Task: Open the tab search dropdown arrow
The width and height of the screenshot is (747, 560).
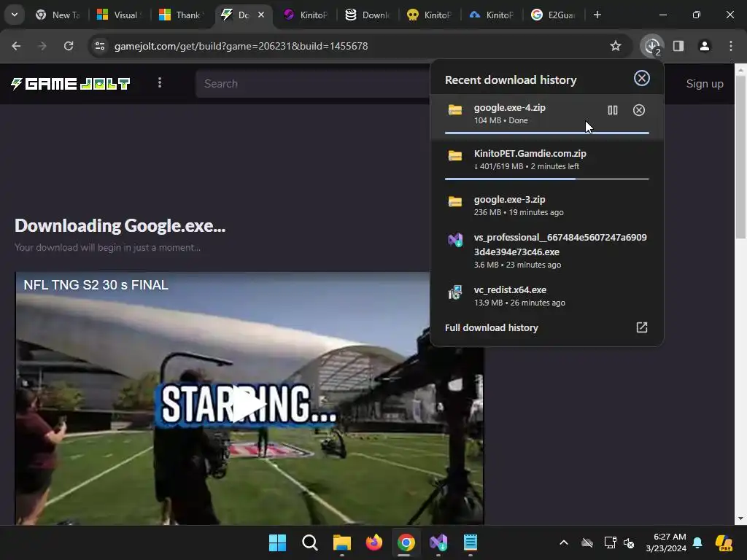Action: [15, 15]
